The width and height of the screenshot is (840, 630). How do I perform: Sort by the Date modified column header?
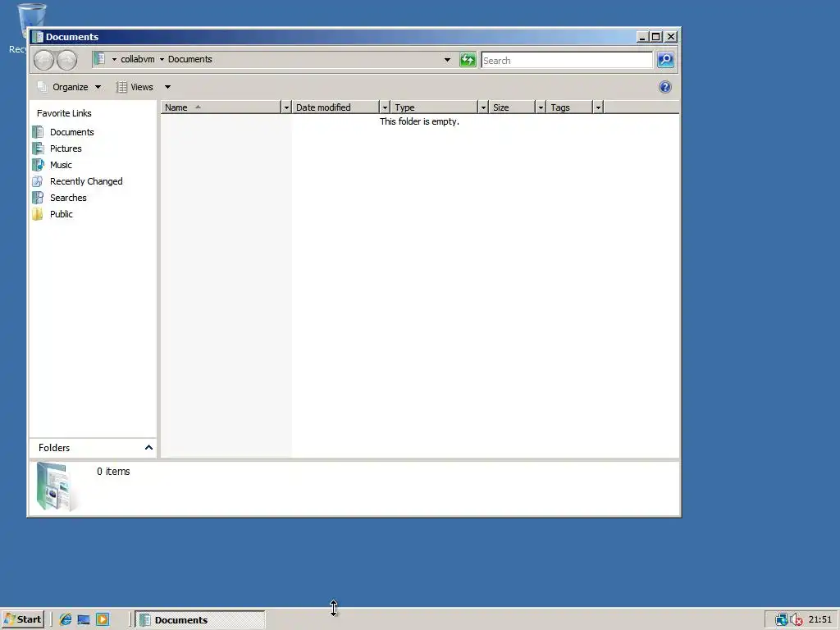coord(336,107)
